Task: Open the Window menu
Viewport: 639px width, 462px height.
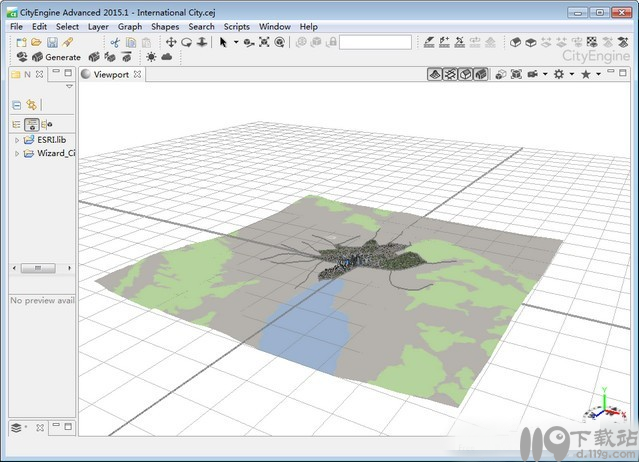Action: tap(275, 26)
